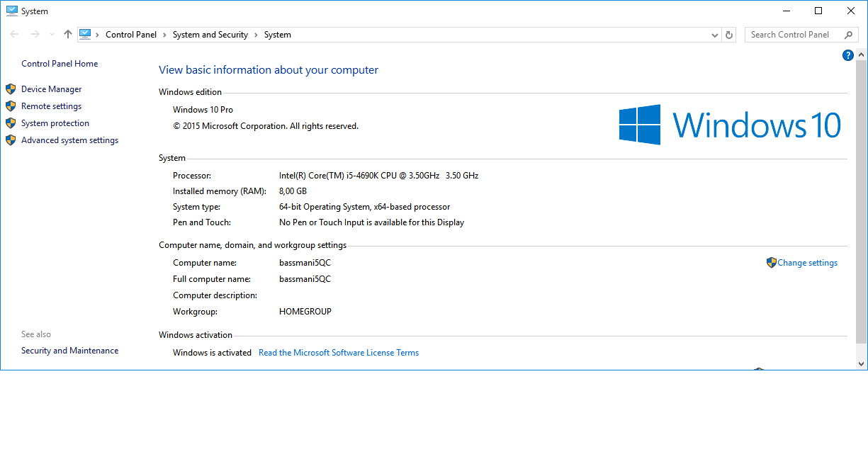This screenshot has height=459, width=868.
Task: Select the Windows 10 Pro edition text
Action: point(203,110)
